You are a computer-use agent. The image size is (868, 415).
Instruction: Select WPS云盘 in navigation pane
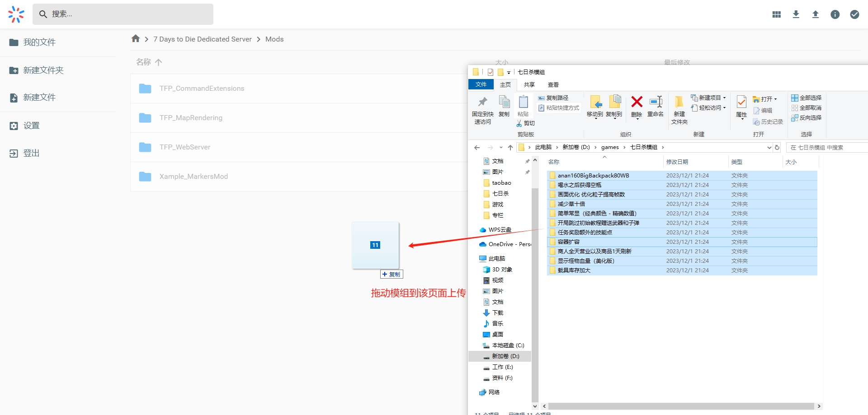(x=495, y=230)
